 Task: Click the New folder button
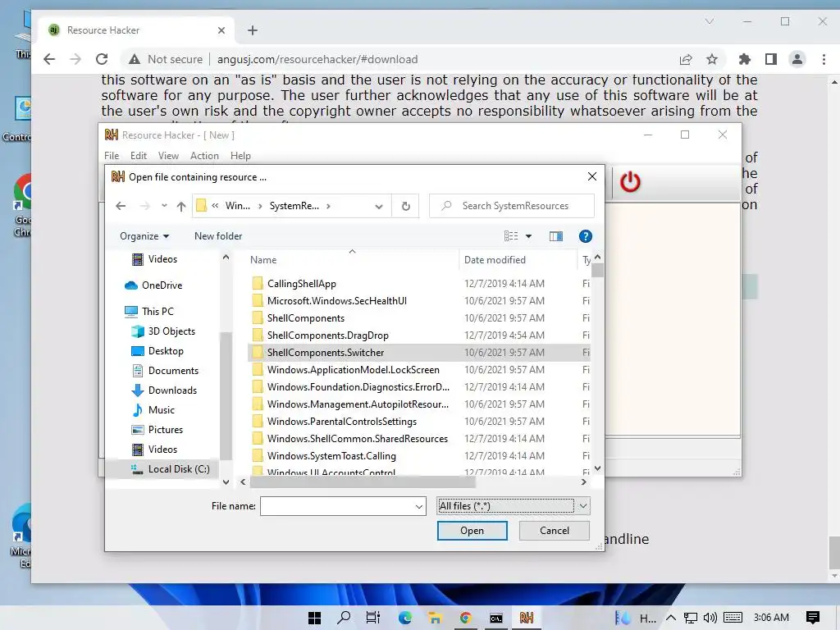coord(218,236)
